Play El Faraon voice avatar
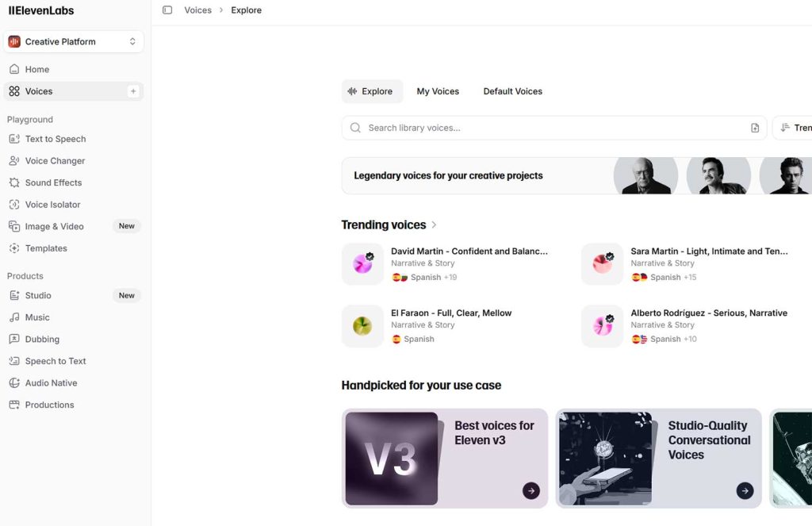The width and height of the screenshot is (812, 526). [x=362, y=326]
